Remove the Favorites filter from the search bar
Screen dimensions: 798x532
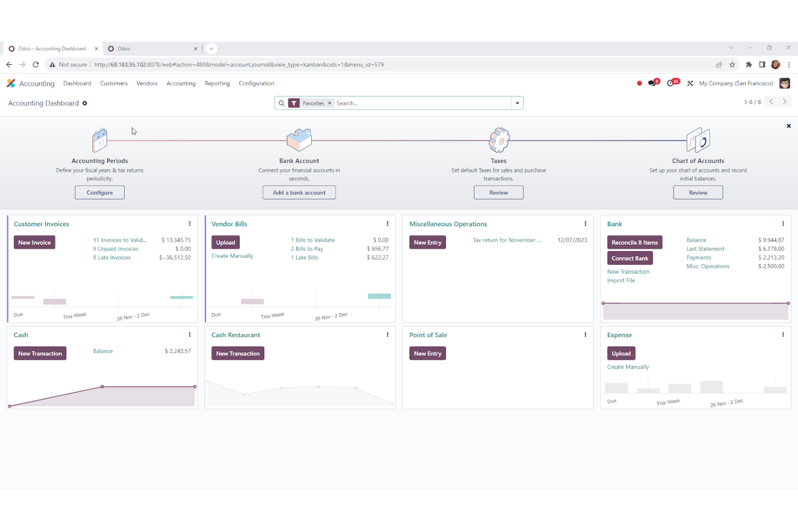[x=329, y=102]
